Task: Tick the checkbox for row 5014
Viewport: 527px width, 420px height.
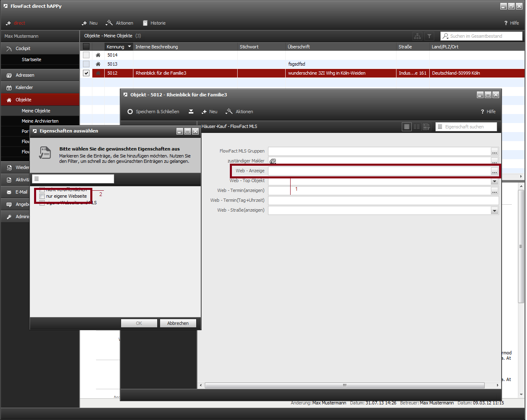Action: [86, 55]
